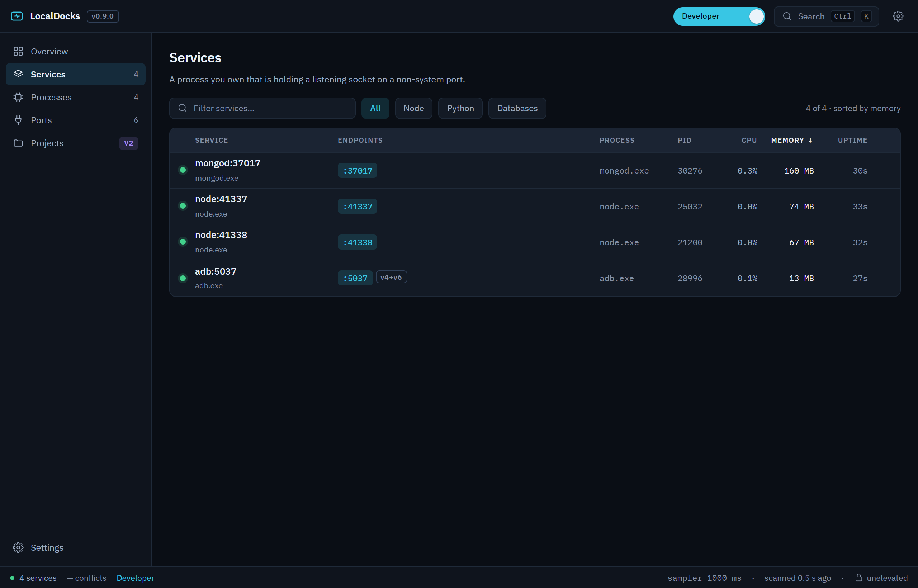Click the :41337 endpoint badge
This screenshot has width=918, height=588.
coord(357,206)
